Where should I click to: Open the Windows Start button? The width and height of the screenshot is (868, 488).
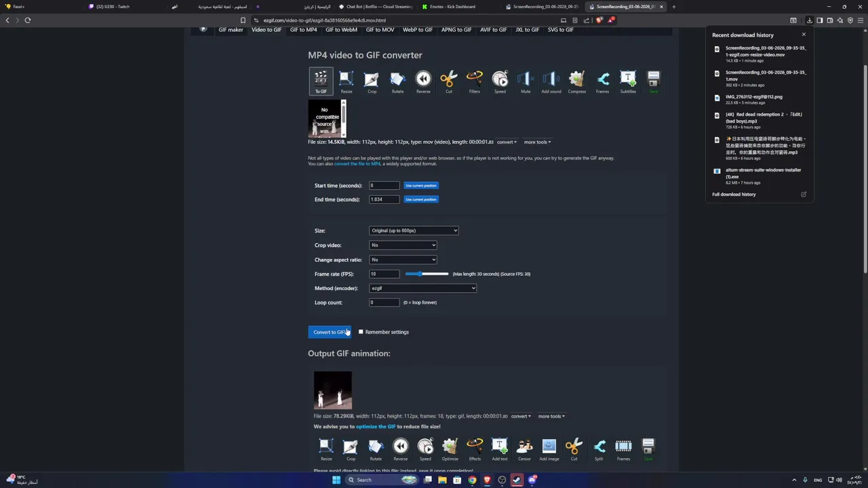point(336,480)
